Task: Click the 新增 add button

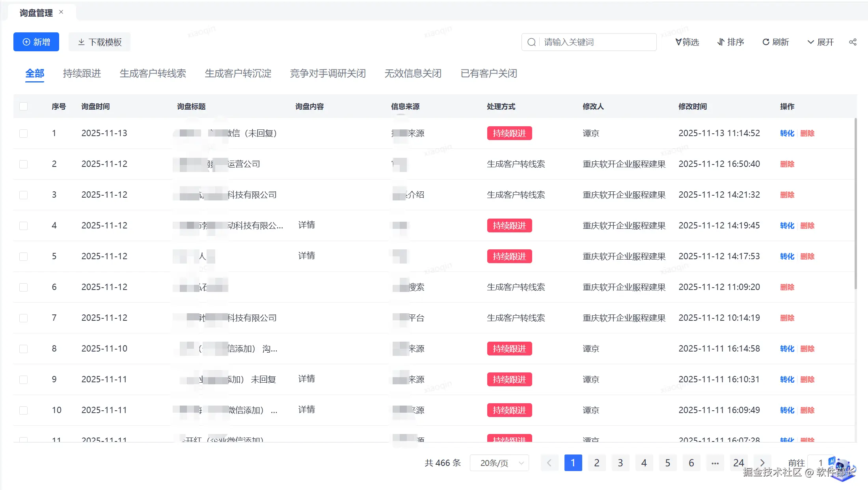Action: pos(36,42)
